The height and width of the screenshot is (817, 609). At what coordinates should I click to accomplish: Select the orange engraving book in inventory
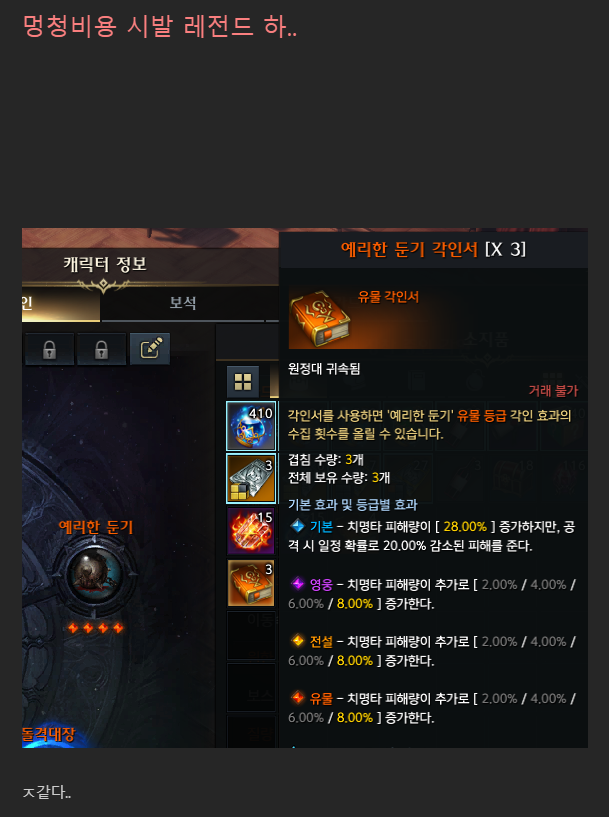click(251, 583)
